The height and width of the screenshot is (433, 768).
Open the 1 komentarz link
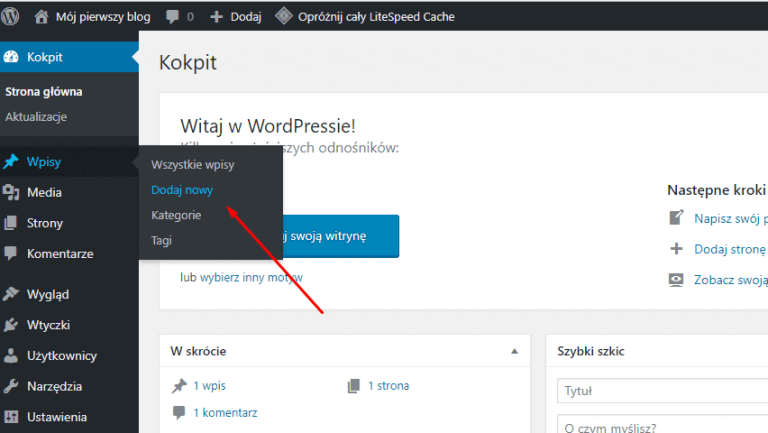225,412
